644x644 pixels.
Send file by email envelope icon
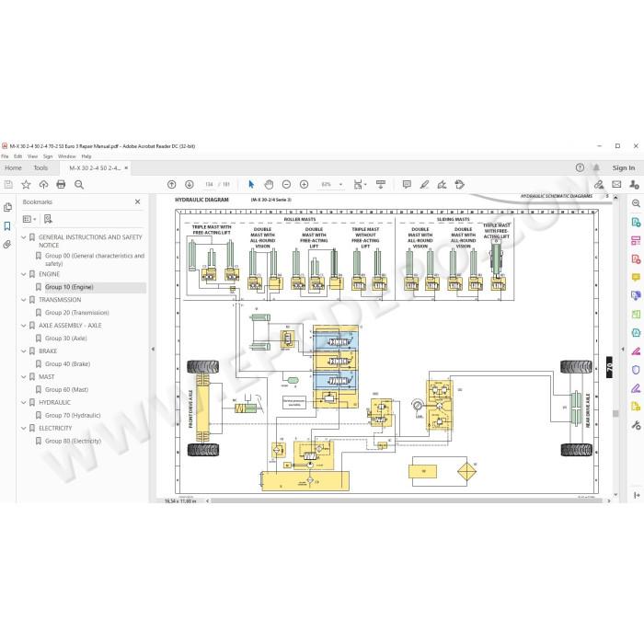[616, 184]
